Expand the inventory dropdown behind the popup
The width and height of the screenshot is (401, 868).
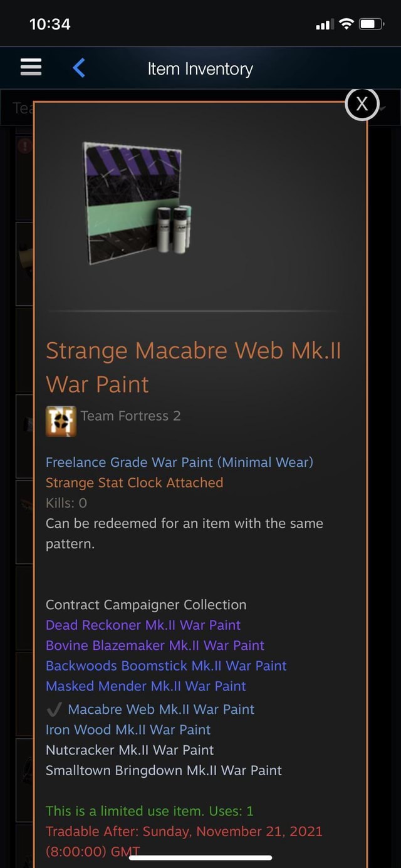coord(383,108)
